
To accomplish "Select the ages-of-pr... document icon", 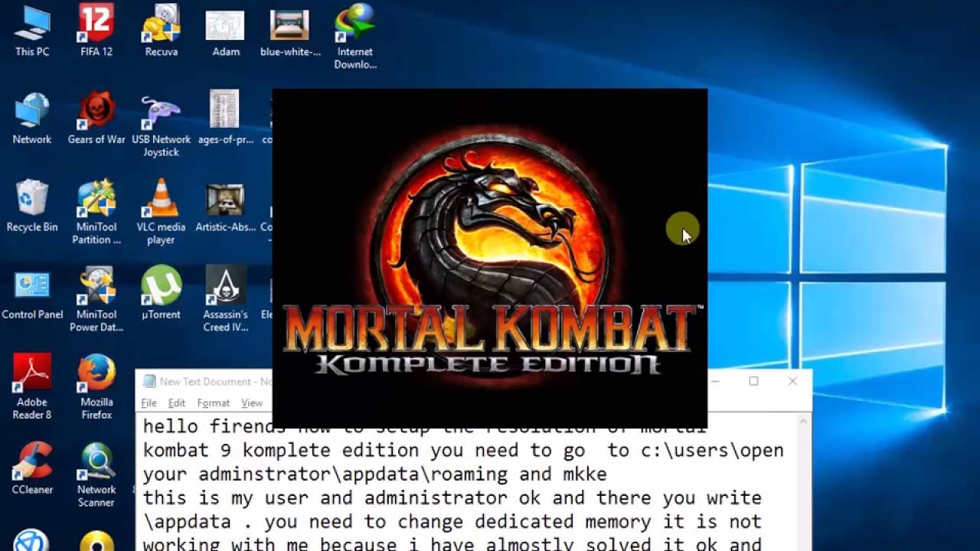I will point(225,119).
